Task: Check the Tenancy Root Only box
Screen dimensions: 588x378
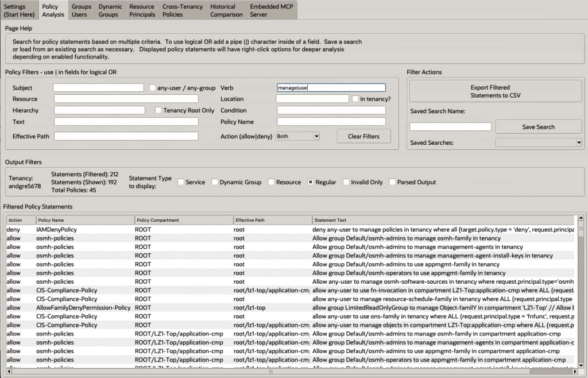Action: click(x=159, y=110)
